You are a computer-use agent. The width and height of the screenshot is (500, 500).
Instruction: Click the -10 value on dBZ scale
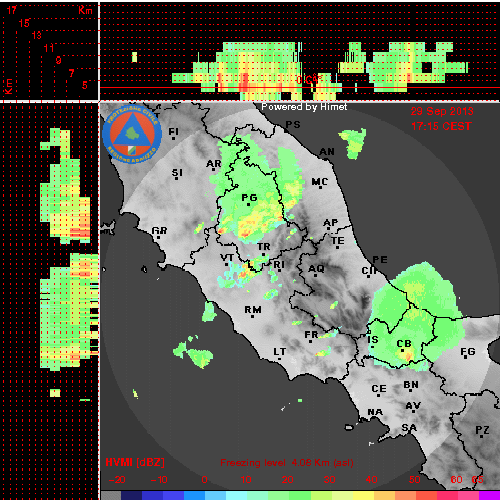pyautogui.click(x=159, y=480)
